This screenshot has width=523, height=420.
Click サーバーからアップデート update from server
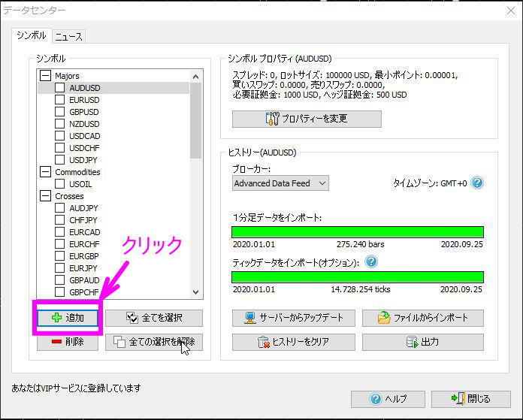click(x=294, y=318)
